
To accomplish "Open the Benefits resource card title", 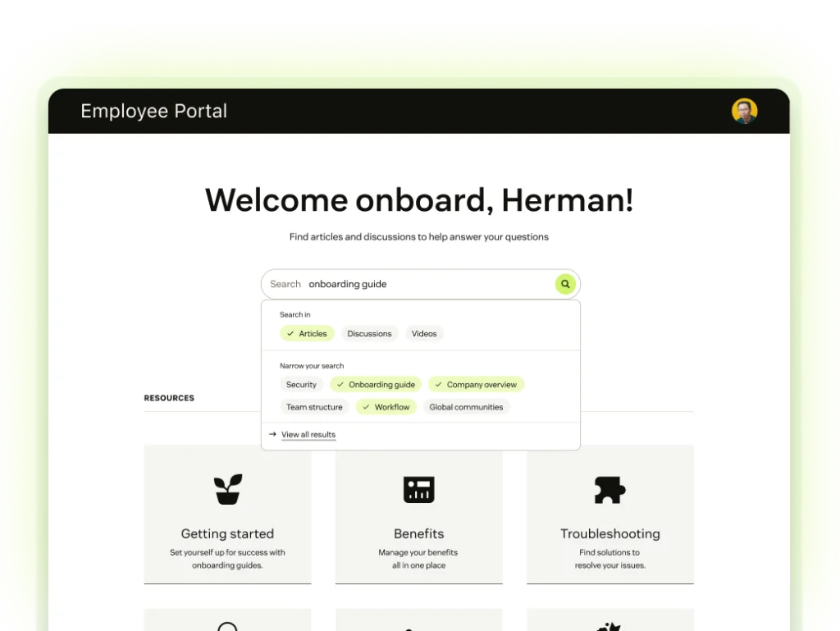I will [x=418, y=533].
